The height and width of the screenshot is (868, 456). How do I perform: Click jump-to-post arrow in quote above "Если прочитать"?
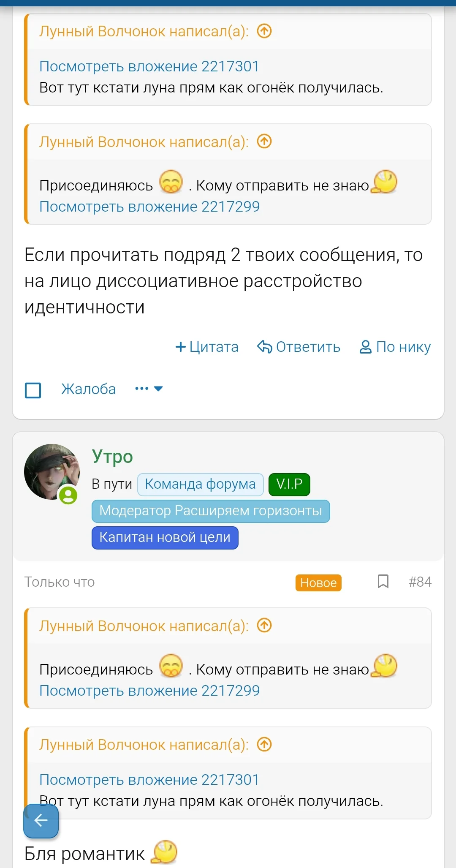(264, 141)
